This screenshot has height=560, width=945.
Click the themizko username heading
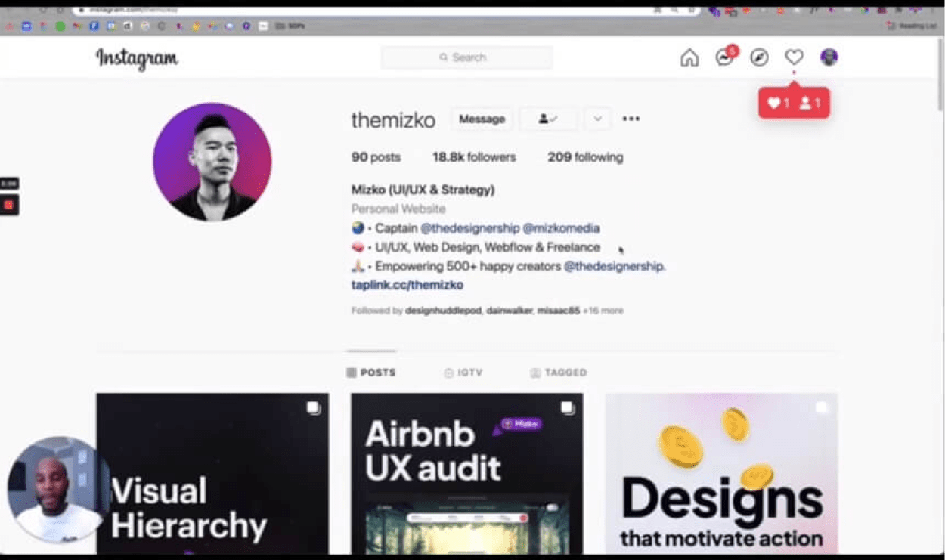click(393, 119)
